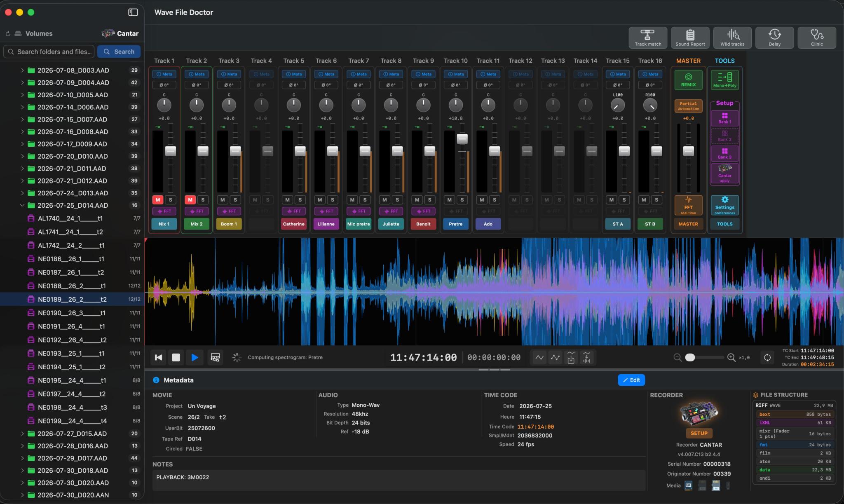
Task: Expand the 2026-07-29_D017.AAD folder
Action: click(22, 458)
